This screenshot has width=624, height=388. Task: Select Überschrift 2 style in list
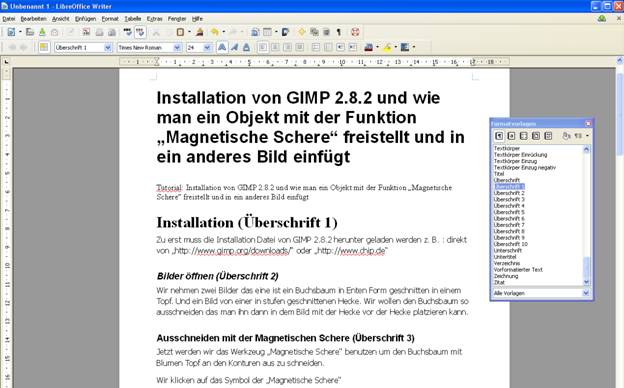[509, 193]
